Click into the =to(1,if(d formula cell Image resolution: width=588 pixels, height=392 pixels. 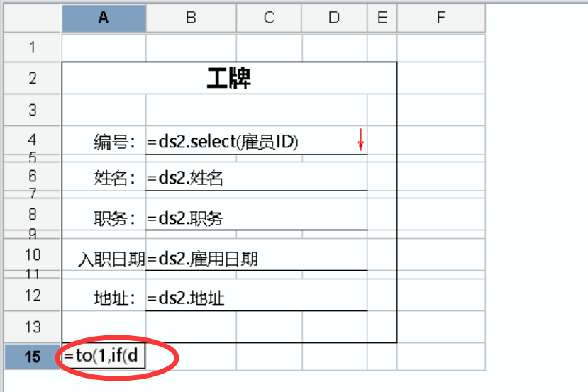[104, 357]
